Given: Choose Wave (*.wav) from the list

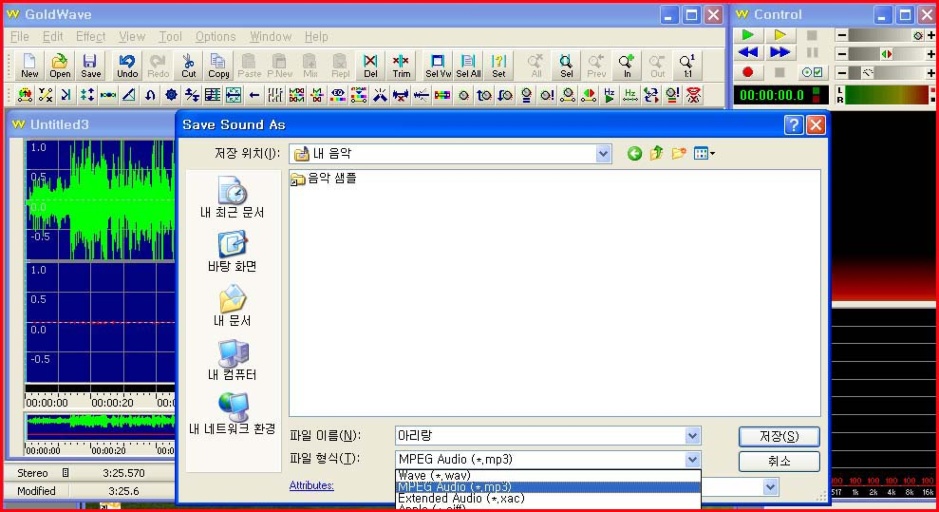Looking at the screenshot, I should pyautogui.click(x=548, y=475).
